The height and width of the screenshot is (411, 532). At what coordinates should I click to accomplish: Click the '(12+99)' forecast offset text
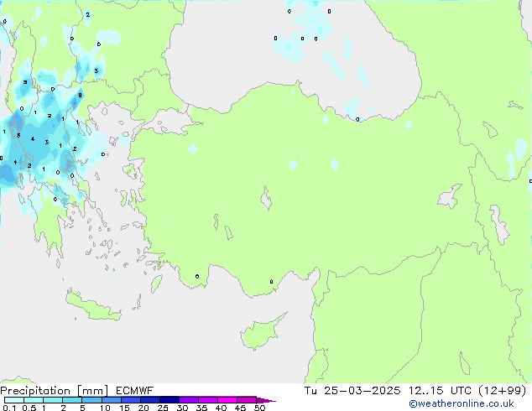click(502, 391)
